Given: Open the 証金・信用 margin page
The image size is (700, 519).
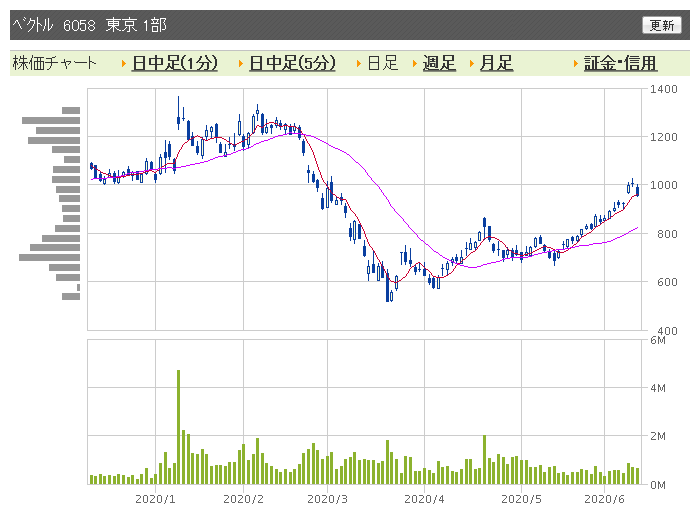Looking at the screenshot, I should tap(620, 63).
